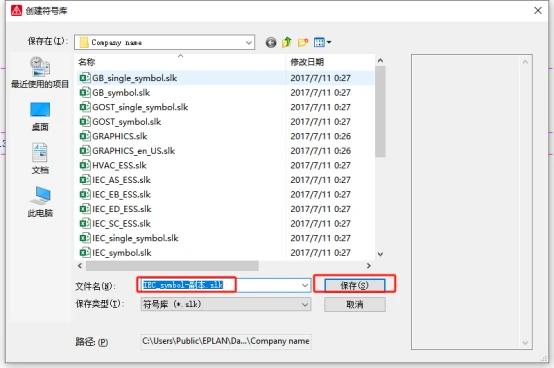554x368 pixels.
Task: Click the vertical scrollbar thumb of file list
Action: pos(380,111)
